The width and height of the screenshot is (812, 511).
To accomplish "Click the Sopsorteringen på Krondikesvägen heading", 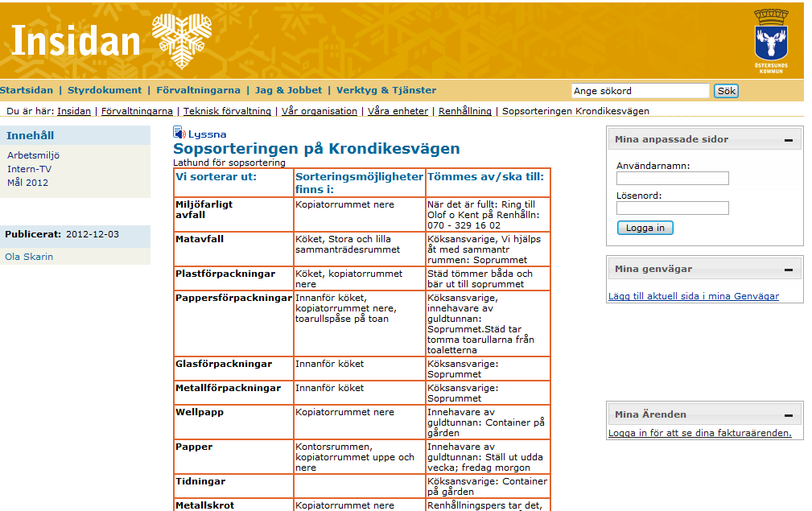I will (316, 149).
